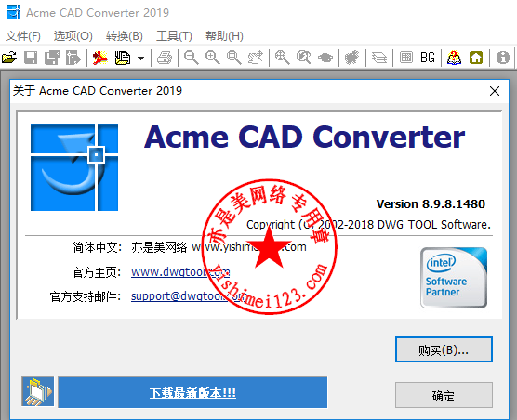Click the Version 8.9.8.1480 text
Image resolution: width=517 pixels, height=420 pixels.
(431, 203)
